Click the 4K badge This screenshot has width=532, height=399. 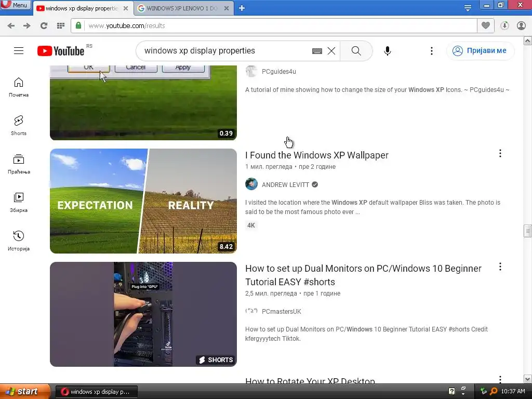[x=251, y=225]
